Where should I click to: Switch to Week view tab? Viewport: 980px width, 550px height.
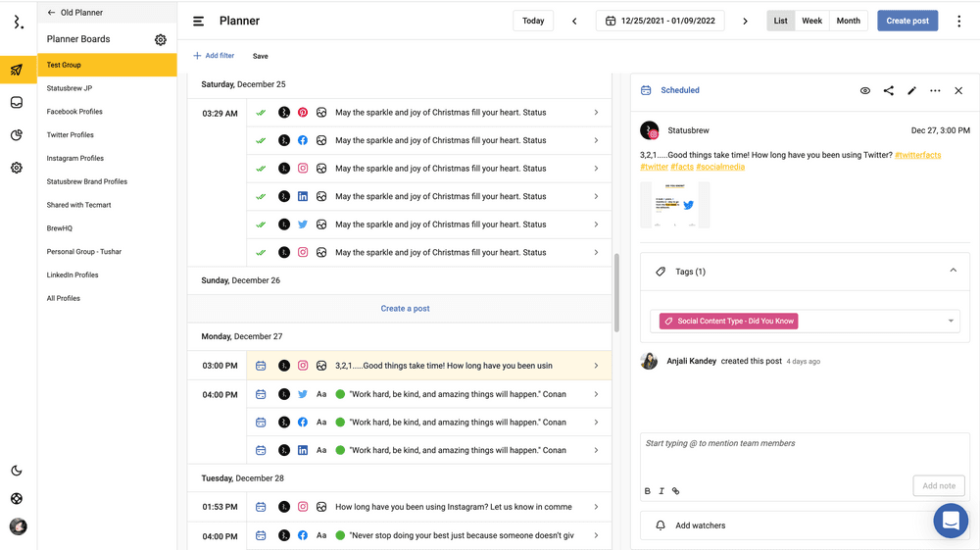coord(811,21)
